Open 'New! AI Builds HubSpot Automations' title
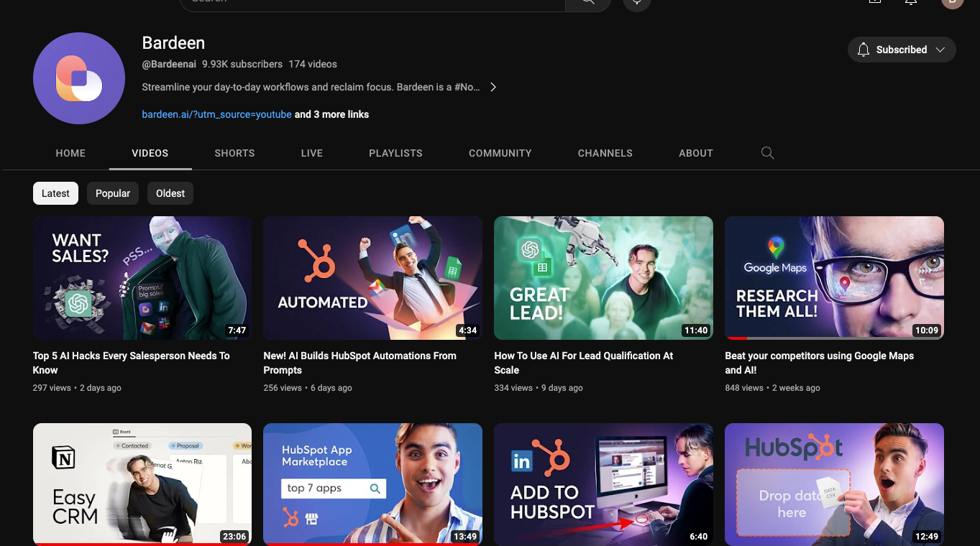This screenshot has width=980, height=546. tap(360, 363)
